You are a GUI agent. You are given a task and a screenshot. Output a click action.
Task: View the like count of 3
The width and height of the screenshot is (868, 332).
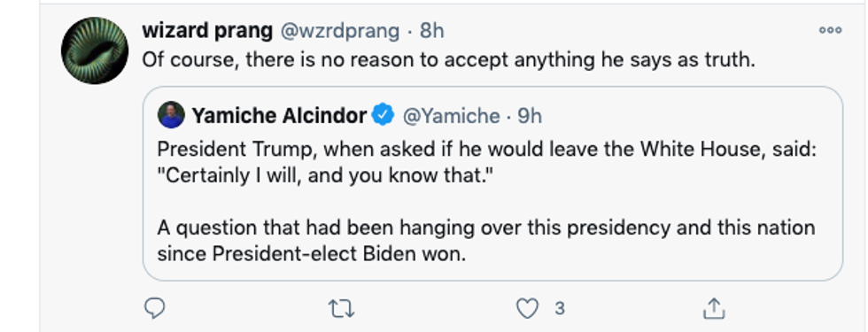coord(560,308)
